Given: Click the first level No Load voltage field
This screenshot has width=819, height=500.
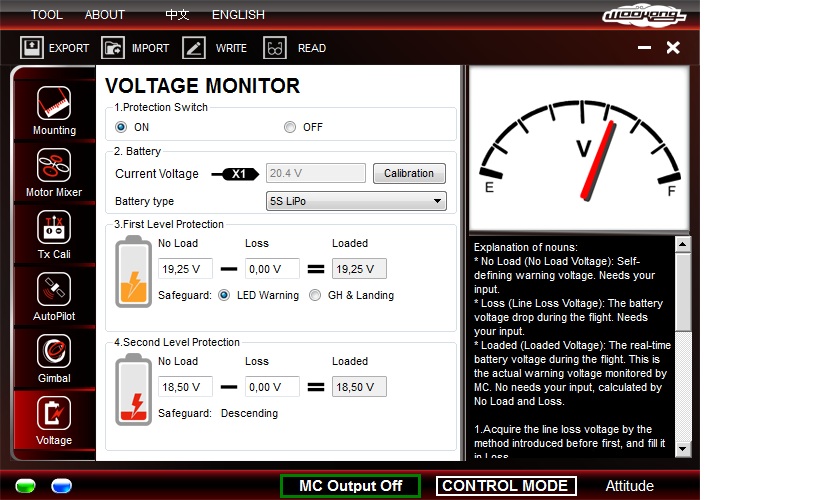Looking at the screenshot, I should 185,269.
